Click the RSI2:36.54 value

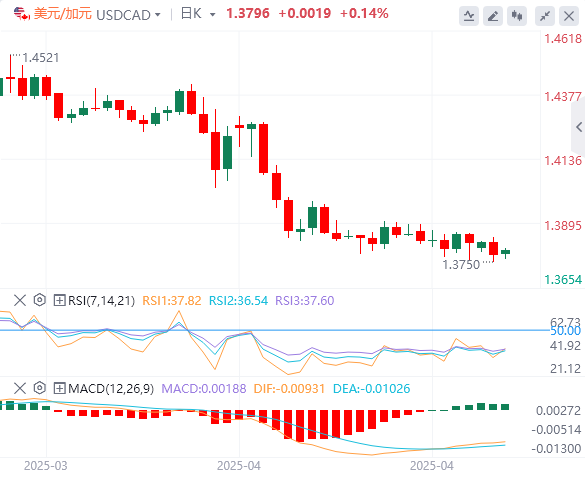coord(238,301)
